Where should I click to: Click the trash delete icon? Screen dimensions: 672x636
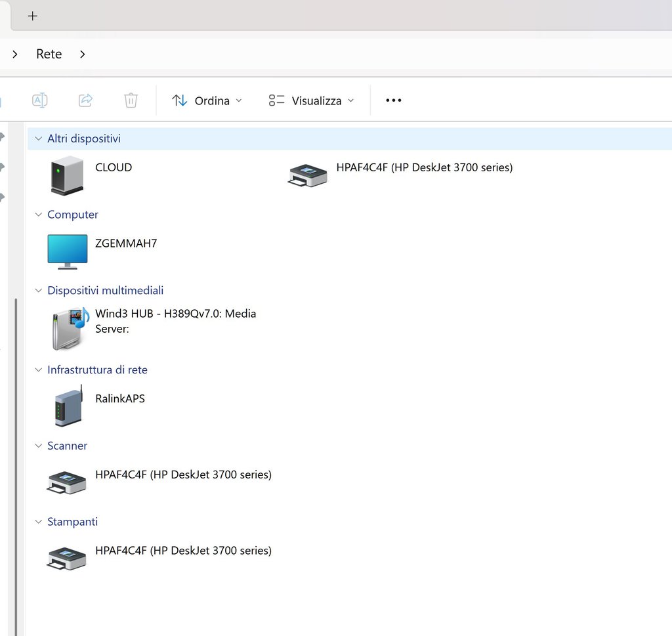(x=131, y=100)
